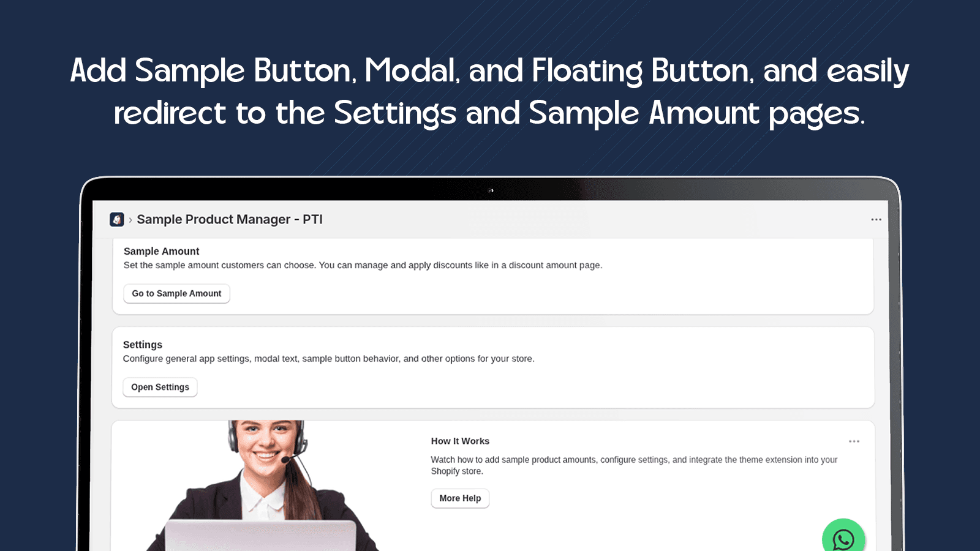Click the More Help button
Viewport: 980px width, 551px height.
pyautogui.click(x=460, y=498)
